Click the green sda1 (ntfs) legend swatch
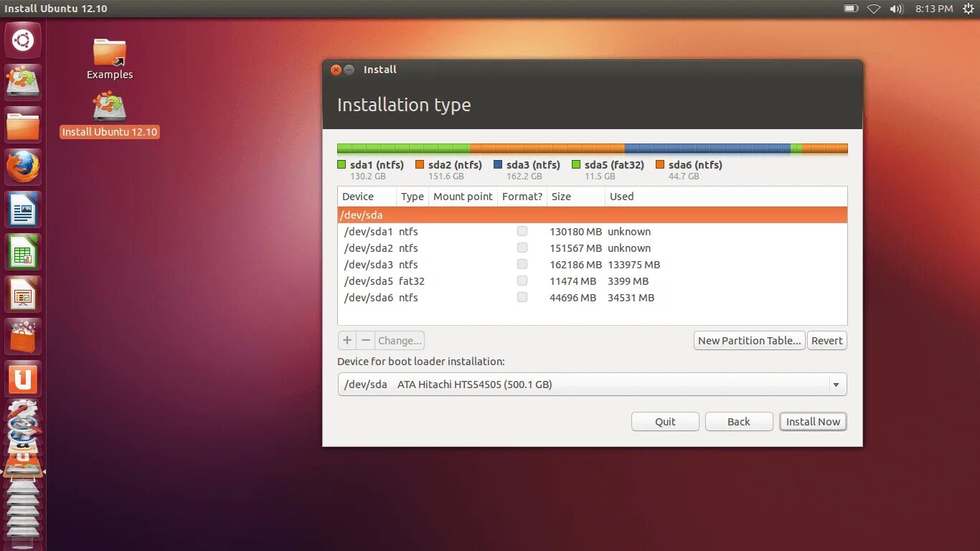Screen dimensions: 980x551 (341, 164)
